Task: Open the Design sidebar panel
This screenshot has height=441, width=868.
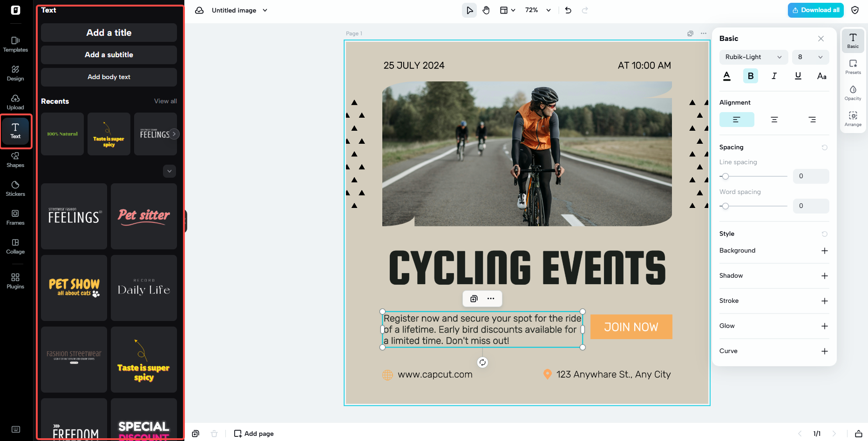Action: [x=15, y=73]
